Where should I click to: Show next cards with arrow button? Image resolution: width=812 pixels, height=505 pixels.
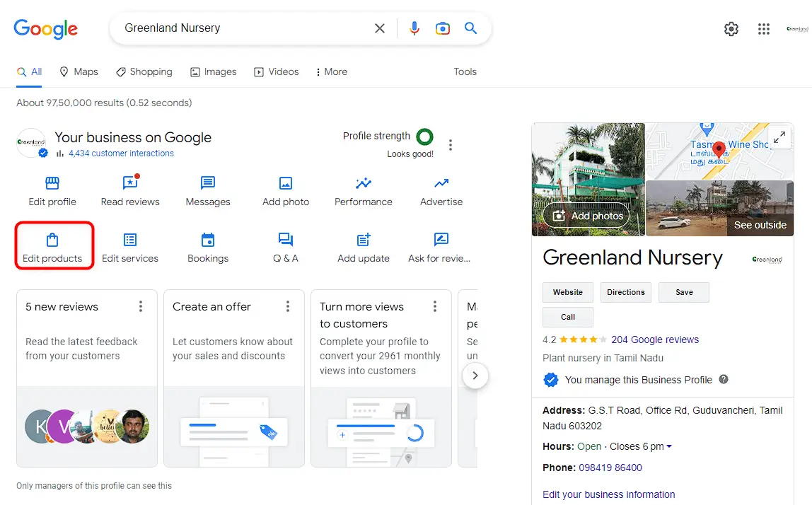pyautogui.click(x=475, y=376)
